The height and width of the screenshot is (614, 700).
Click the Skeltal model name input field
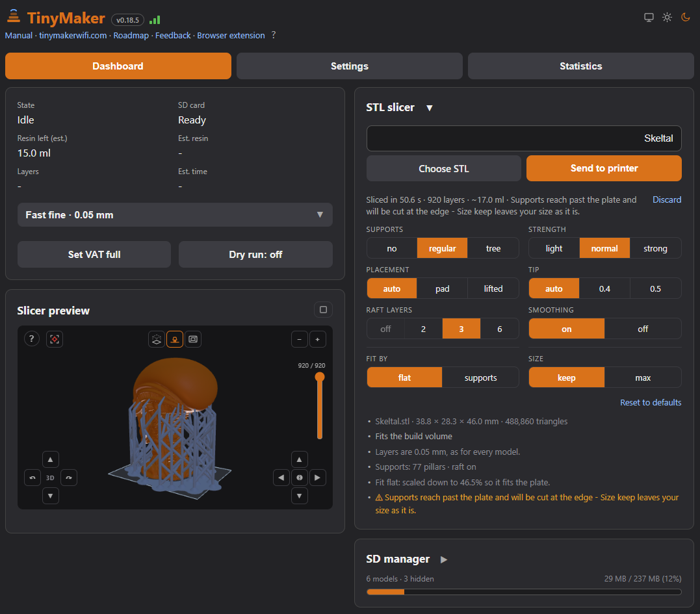click(x=524, y=138)
